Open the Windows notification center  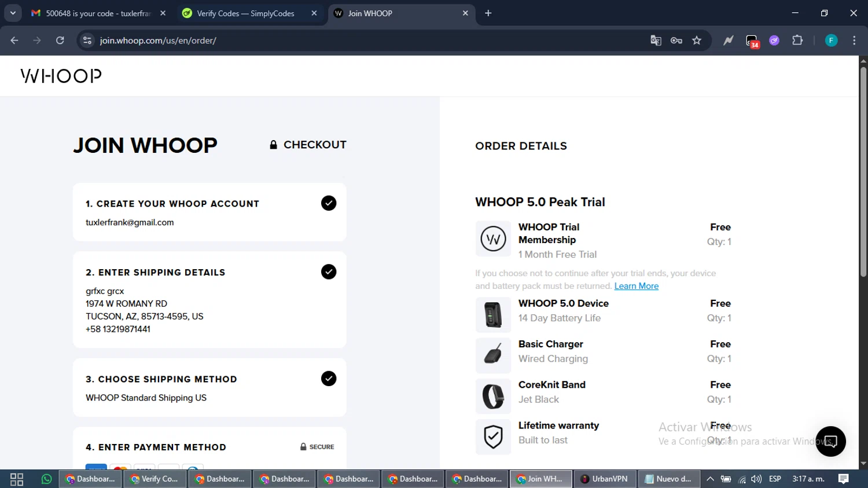(x=844, y=479)
